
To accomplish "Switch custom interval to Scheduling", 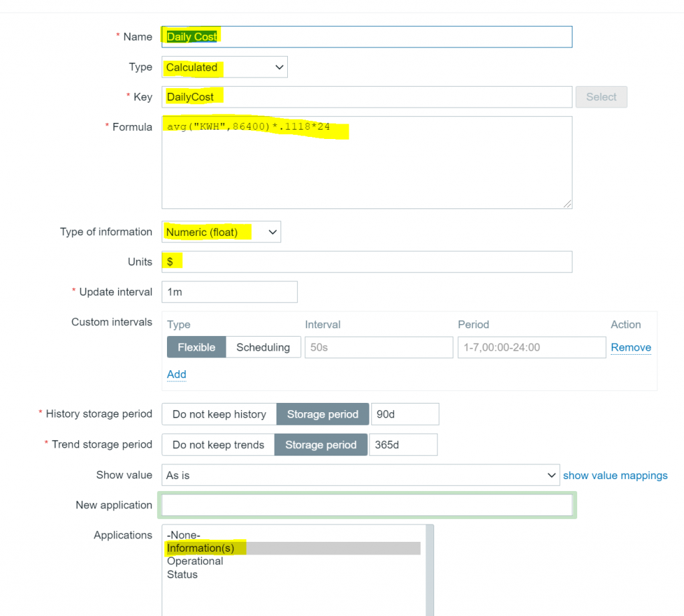I will pos(263,347).
